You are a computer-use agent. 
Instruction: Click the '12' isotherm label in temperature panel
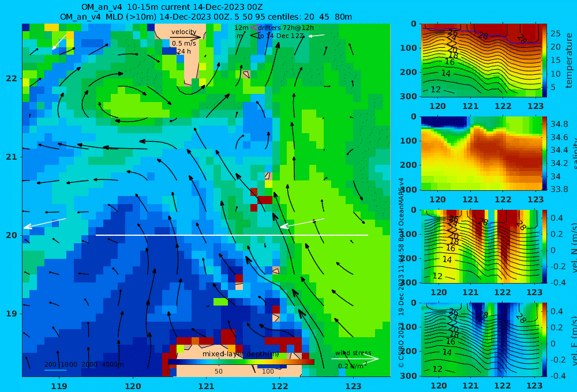[x=435, y=89]
